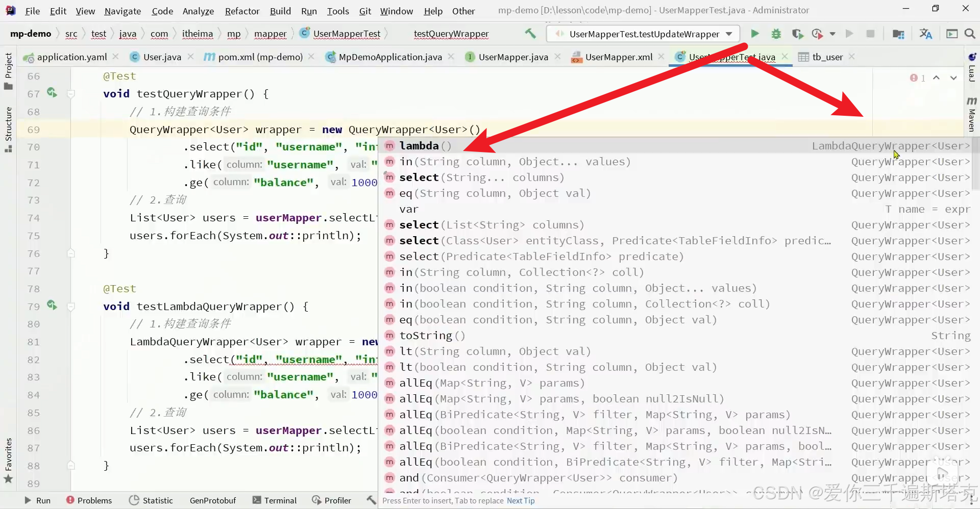Open the Structure tool window
The height and width of the screenshot is (509, 980).
pyautogui.click(x=8, y=130)
